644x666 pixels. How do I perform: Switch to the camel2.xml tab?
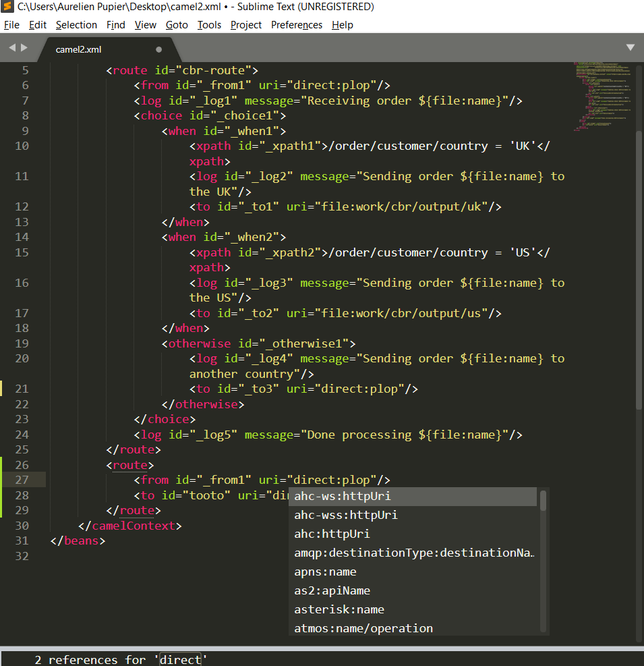tap(79, 49)
